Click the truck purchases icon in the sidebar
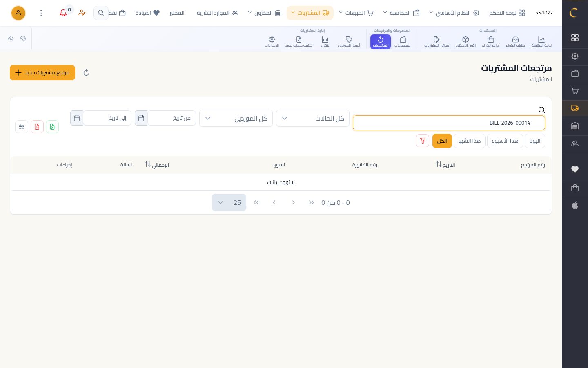Viewport: 588px width, 368px height. (x=575, y=108)
